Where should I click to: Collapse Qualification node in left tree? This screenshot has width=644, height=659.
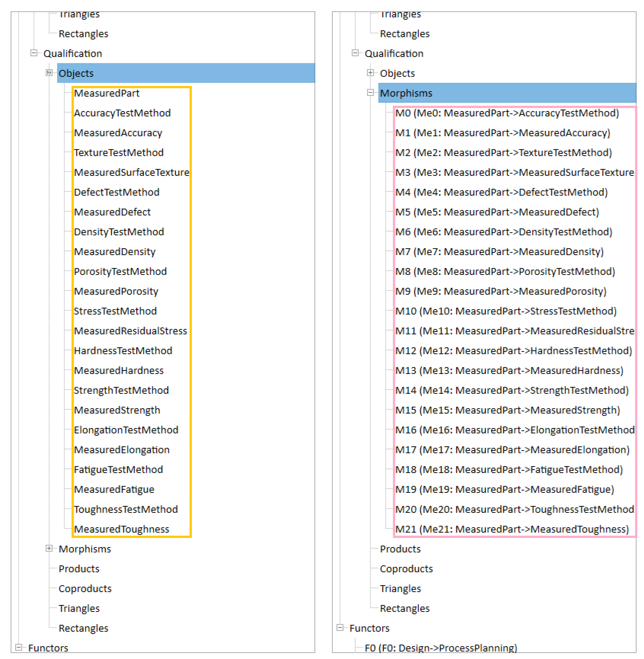click(34, 53)
